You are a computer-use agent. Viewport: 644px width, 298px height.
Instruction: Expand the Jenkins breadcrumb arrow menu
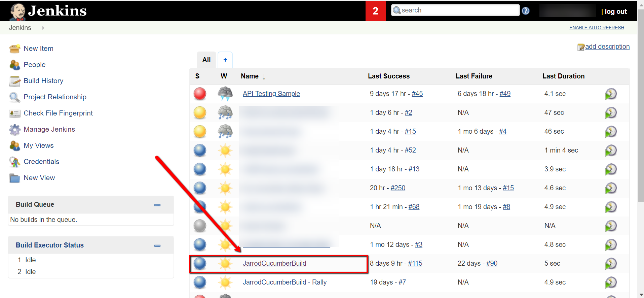[43, 28]
